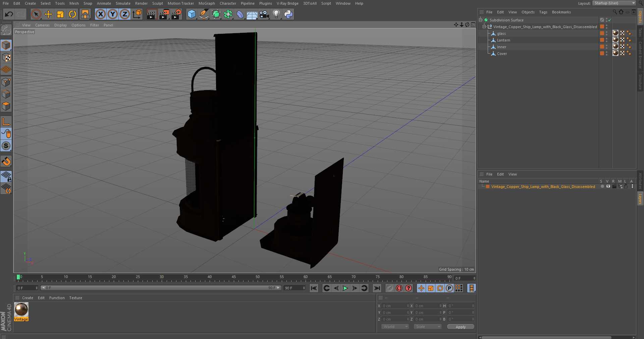Toggle visibility dots of Cover object

(x=606, y=54)
